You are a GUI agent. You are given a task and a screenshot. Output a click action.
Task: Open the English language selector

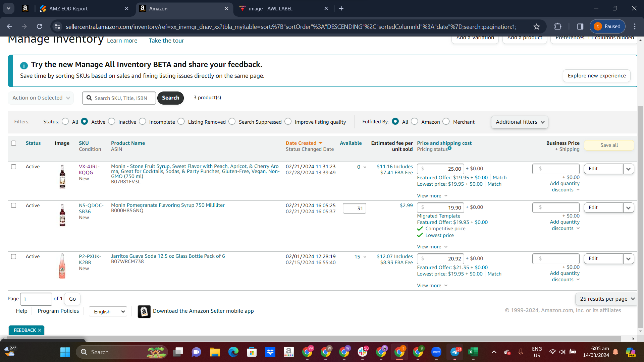pyautogui.click(x=108, y=311)
